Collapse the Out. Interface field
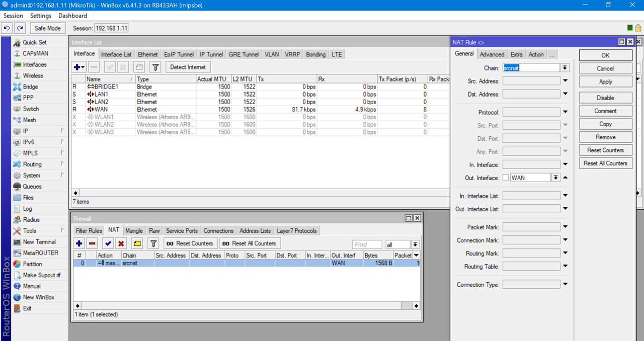Image resolution: width=644 pixels, height=341 pixels. (x=566, y=178)
